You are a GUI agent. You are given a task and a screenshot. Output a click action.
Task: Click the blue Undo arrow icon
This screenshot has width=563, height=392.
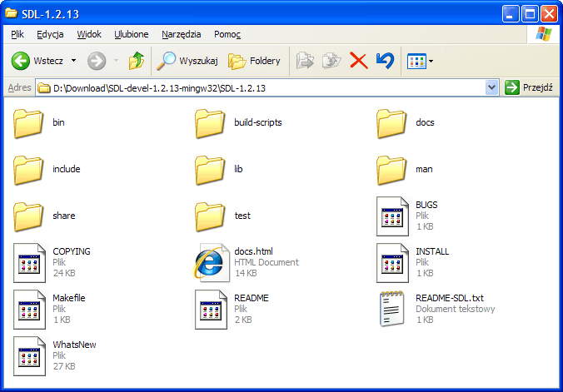[384, 61]
